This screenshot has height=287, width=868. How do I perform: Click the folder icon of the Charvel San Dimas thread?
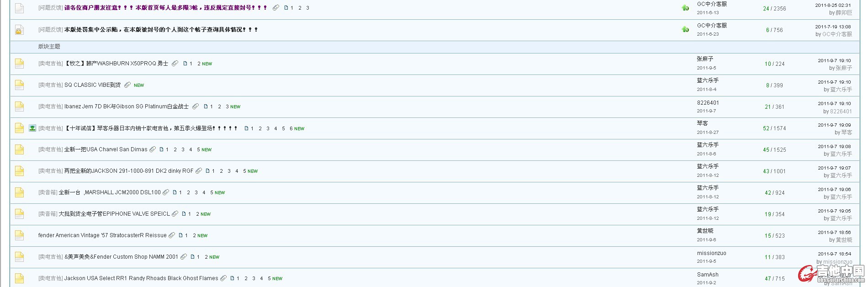coord(19,149)
